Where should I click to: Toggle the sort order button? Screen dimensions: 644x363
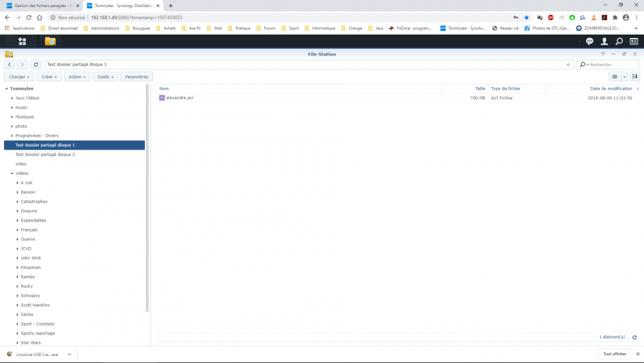[x=634, y=77]
